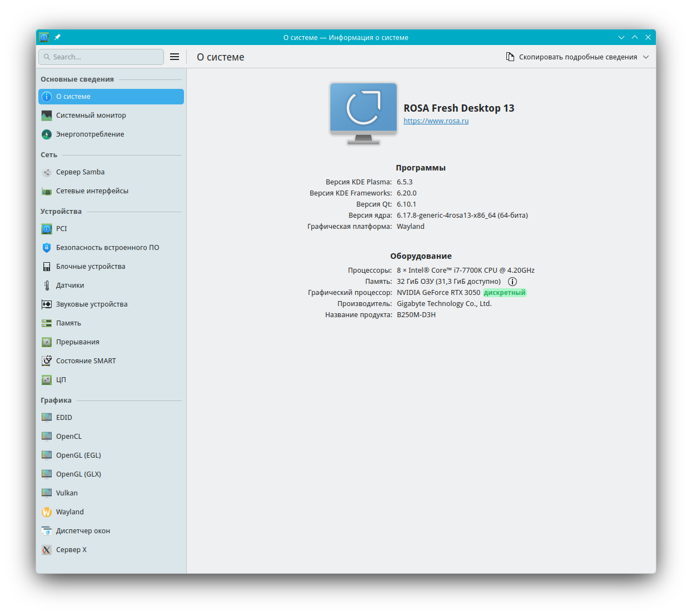
Task: Click the EDID monitor icon
Action: tap(47, 418)
